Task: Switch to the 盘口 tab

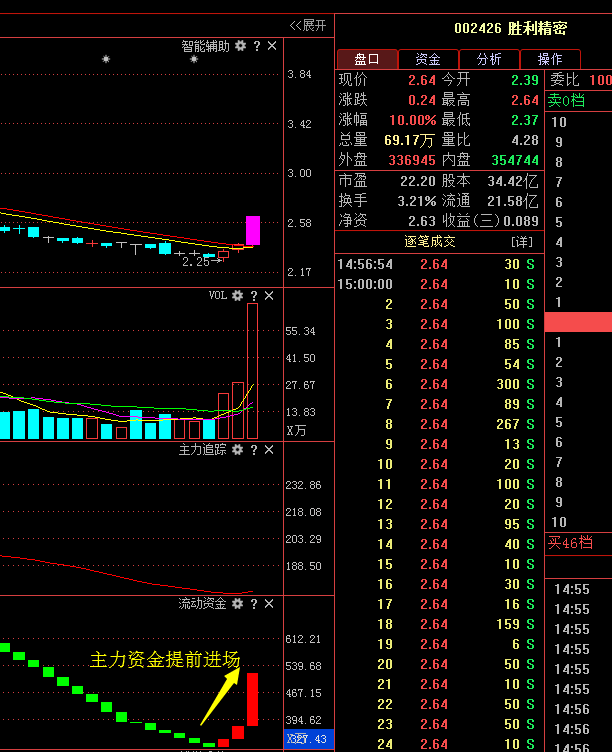Action: [367, 60]
